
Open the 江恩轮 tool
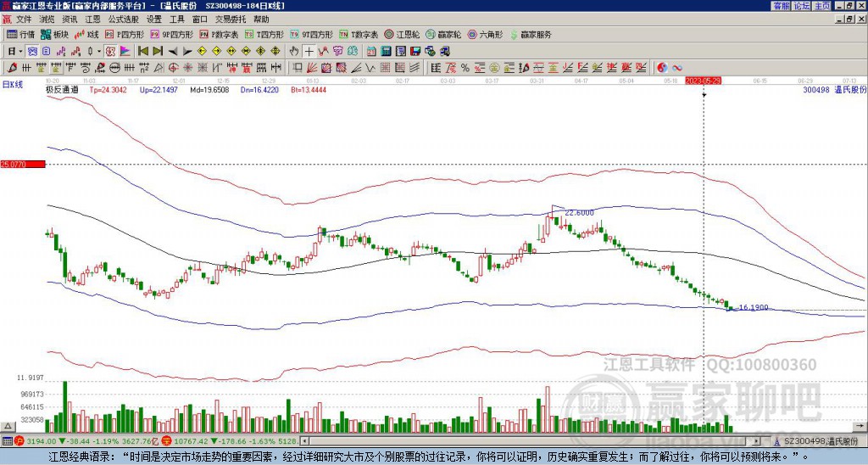click(402, 34)
